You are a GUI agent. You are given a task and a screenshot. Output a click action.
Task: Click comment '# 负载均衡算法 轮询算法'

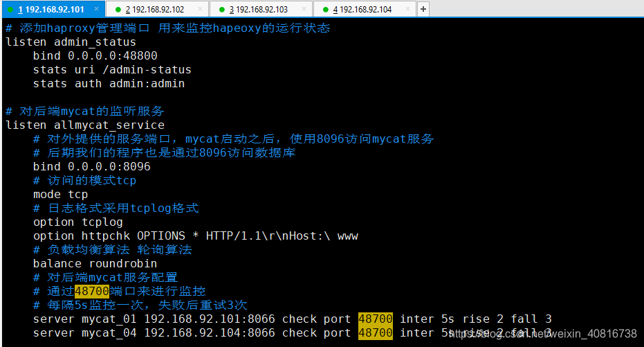(113, 249)
